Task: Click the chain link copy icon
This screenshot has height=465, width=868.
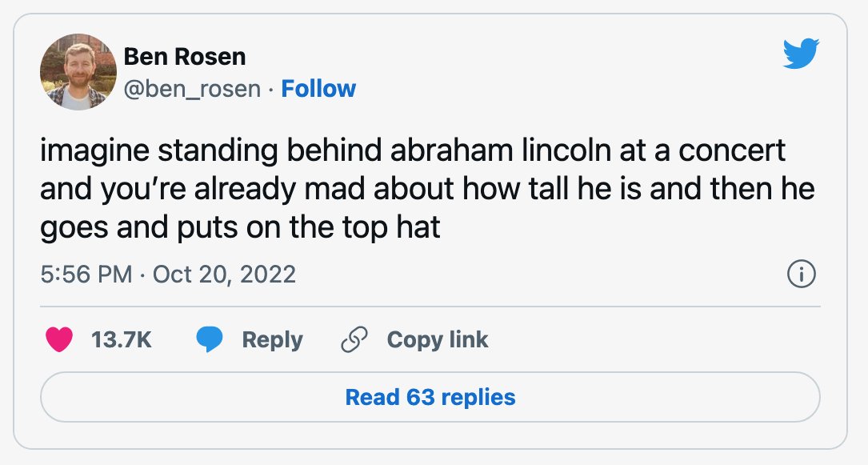Action: pyautogui.click(x=354, y=339)
